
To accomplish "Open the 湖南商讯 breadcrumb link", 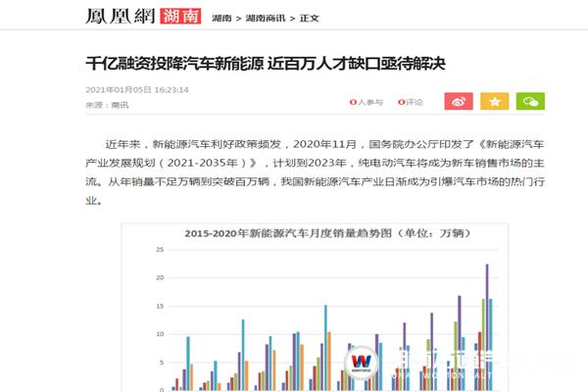I will [x=266, y=18].
